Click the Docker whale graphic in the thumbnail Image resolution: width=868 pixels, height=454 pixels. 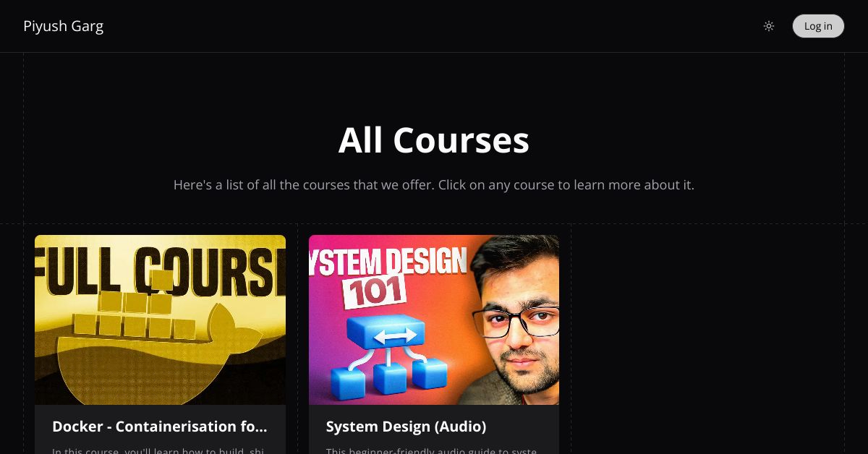click(159, 354)
